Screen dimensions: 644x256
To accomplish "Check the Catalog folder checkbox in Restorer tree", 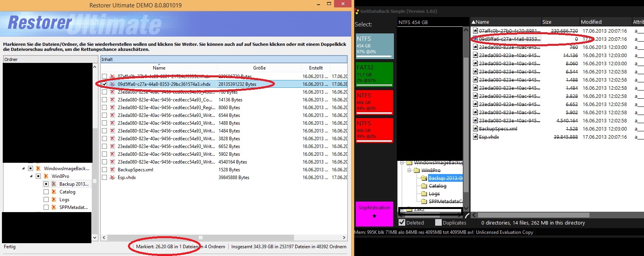I will click(46, 192).
